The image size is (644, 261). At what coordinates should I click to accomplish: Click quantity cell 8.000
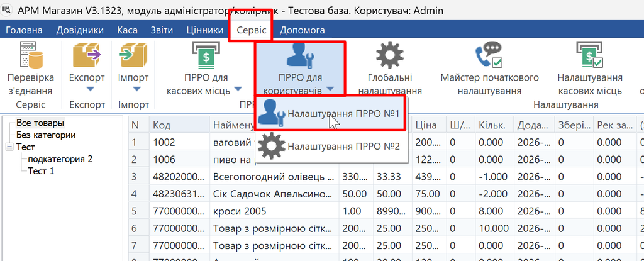click(x=495, y=211)
